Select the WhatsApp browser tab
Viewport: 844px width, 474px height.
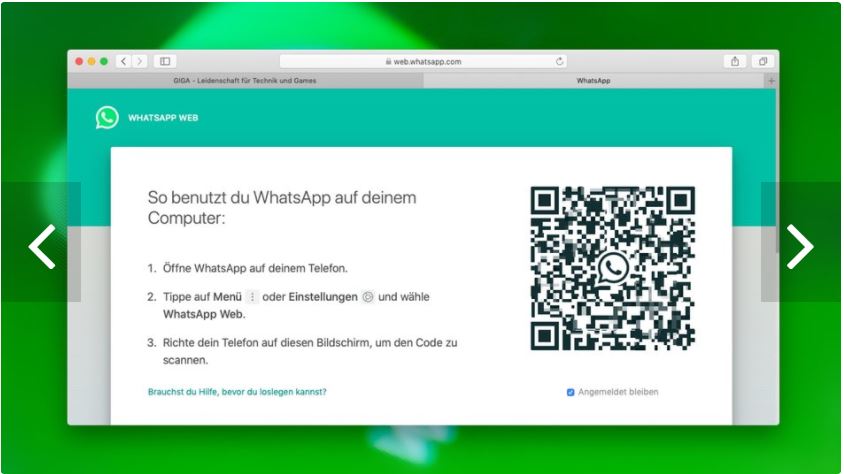[x=594, y=81]
